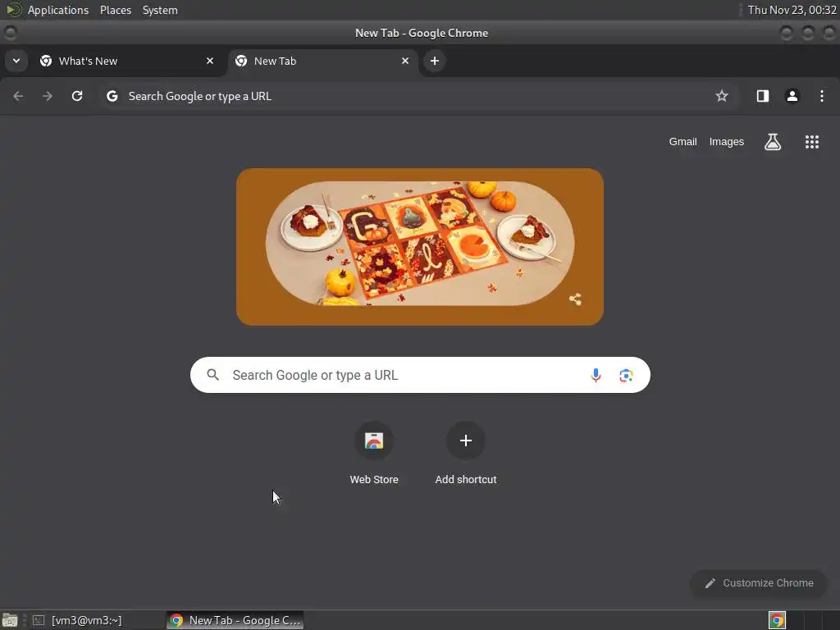The width and height of the screenshot is (840, 630).
Task: Select the New Tab - Google Chrome taskbar entry
Action: click(235, 620)
